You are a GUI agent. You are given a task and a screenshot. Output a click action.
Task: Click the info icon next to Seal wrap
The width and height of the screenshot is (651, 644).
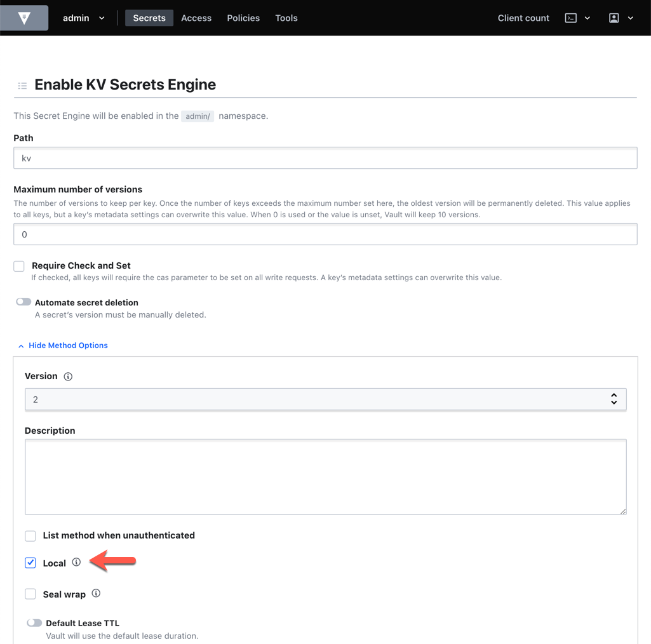click(x=96, y=593)
